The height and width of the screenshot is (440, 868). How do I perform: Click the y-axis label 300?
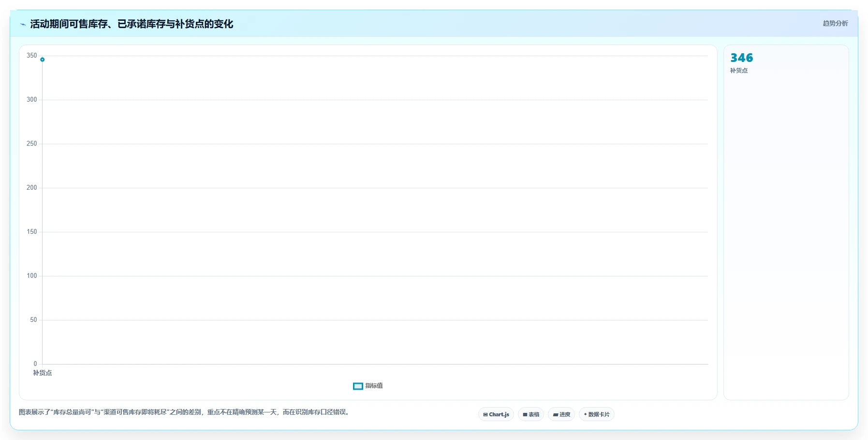click(x=32, y=100)
